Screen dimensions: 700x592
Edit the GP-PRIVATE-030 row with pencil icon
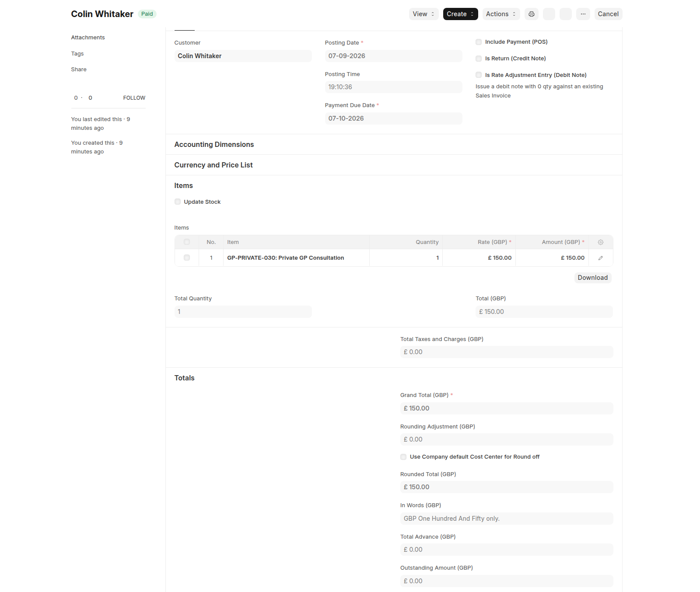600,258
